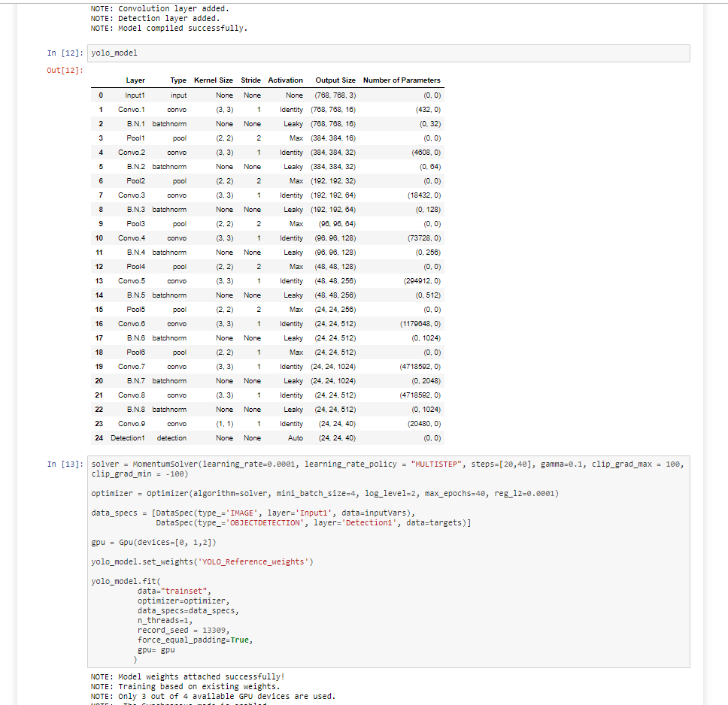Click the solver MomentumSolver code cell
Screen dimensions: 728x705
pos(388,561)
